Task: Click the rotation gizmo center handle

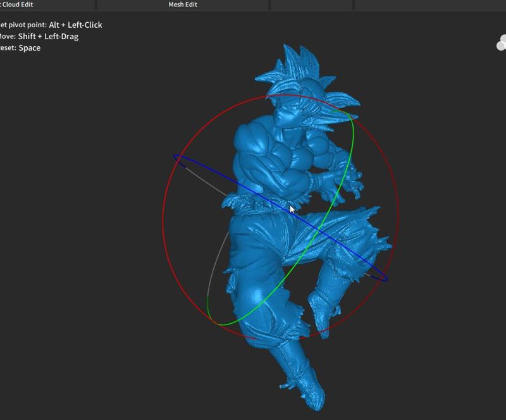Action: pyautogui.click(x=280, y=215)
